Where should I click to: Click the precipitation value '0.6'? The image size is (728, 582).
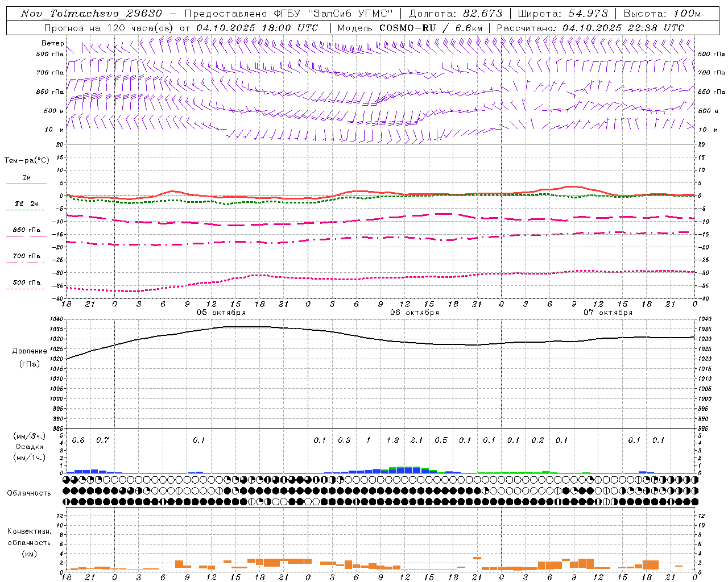coord(78,440)
